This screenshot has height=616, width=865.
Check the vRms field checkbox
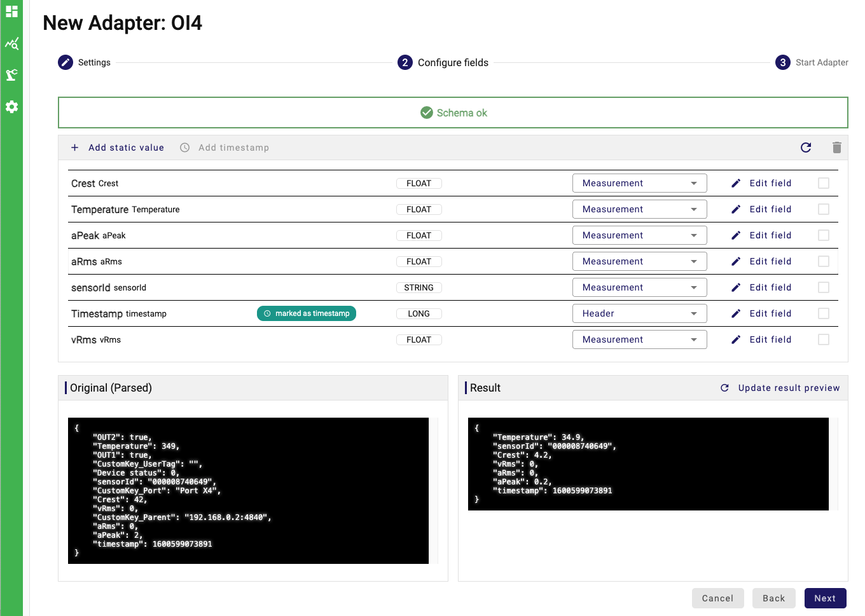[x=824, y=339]
